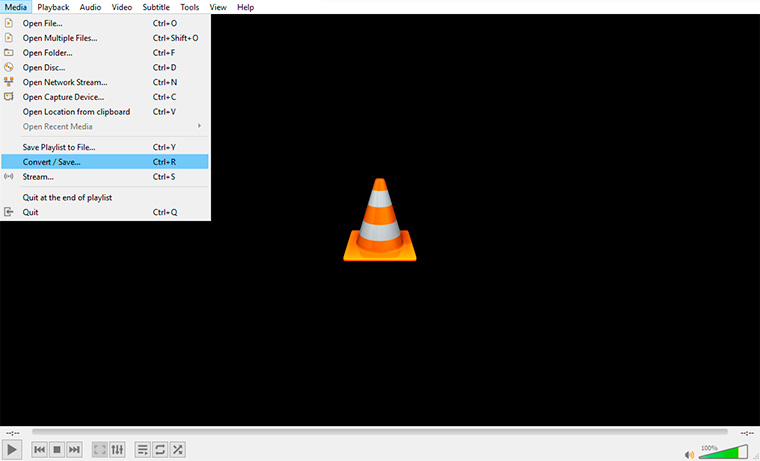Open the Audio menu
The image size is (760, 461).
tap(90, 7)
